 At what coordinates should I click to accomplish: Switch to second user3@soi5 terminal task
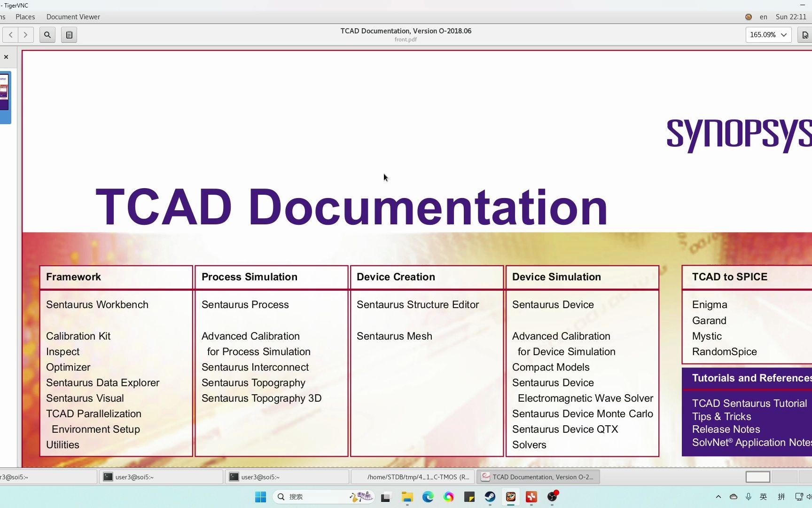pos(161,477)
